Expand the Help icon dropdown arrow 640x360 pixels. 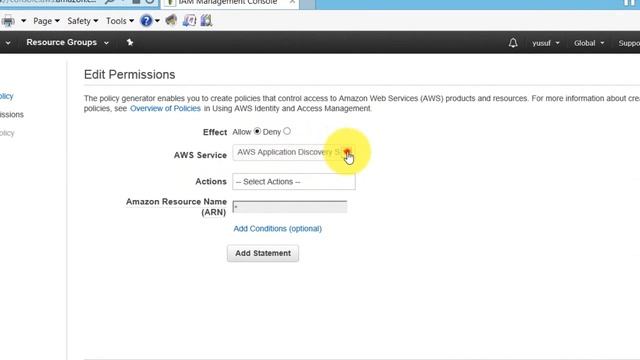point(157,21)
